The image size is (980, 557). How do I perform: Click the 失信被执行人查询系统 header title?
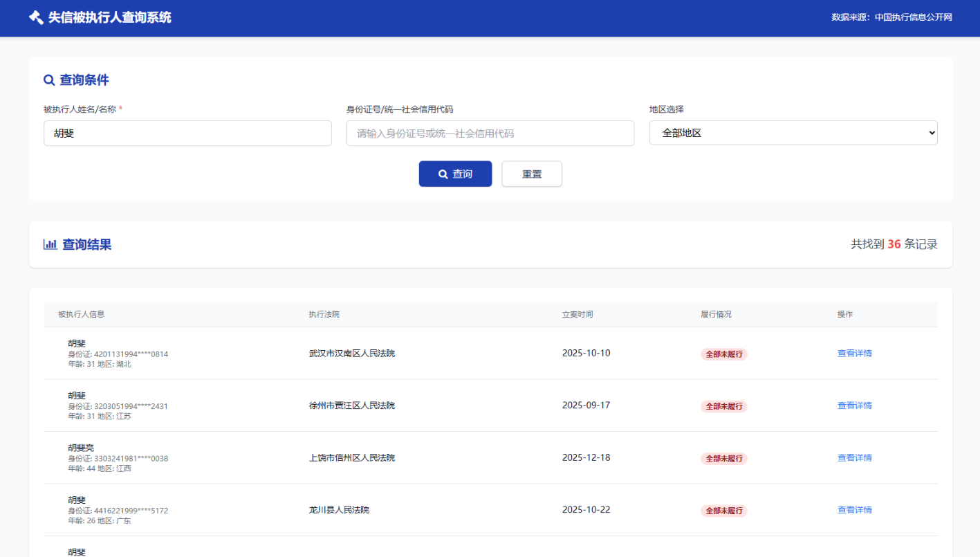pyautogui.click(x=109, y=17)
